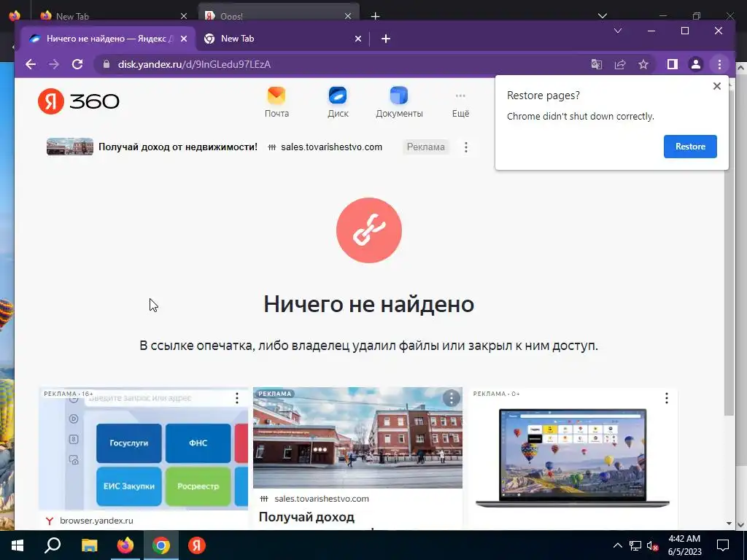Click sales.tovarishestvo.com card link

322,499
